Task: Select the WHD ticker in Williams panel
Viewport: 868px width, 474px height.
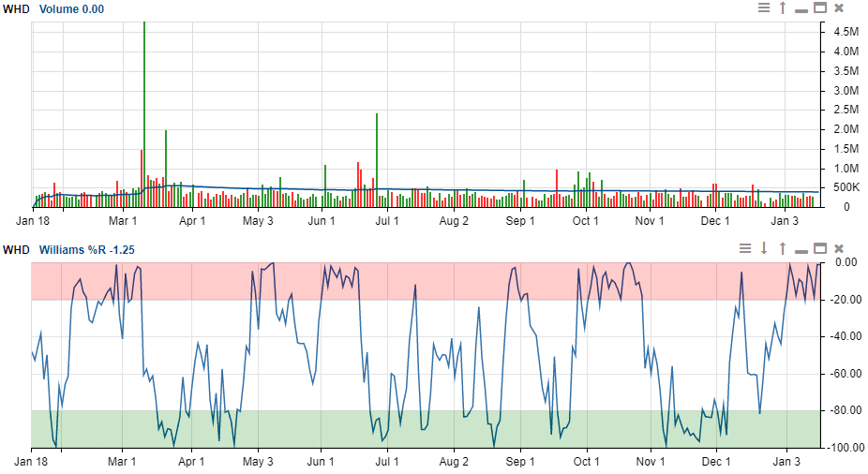Action: pyautogui.click(x=16, y=249)
